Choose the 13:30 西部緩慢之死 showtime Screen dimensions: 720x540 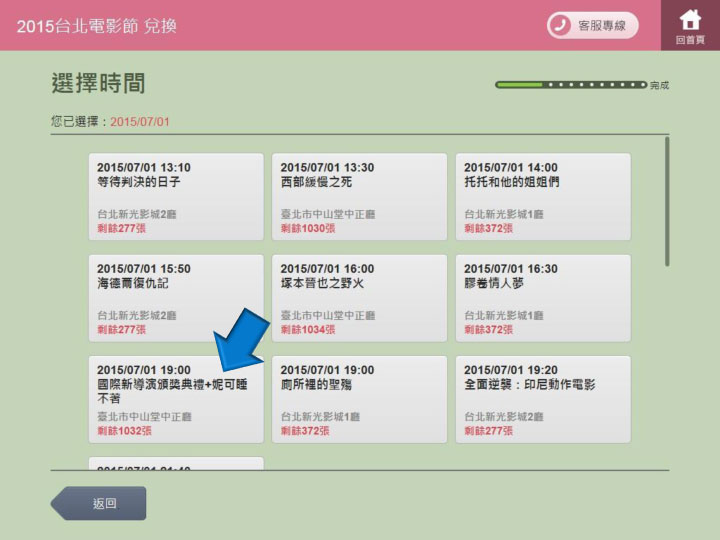(359, 196)
